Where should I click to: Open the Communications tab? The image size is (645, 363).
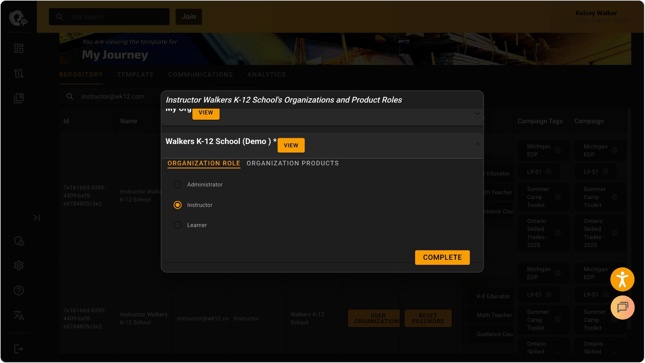[200, 74]
